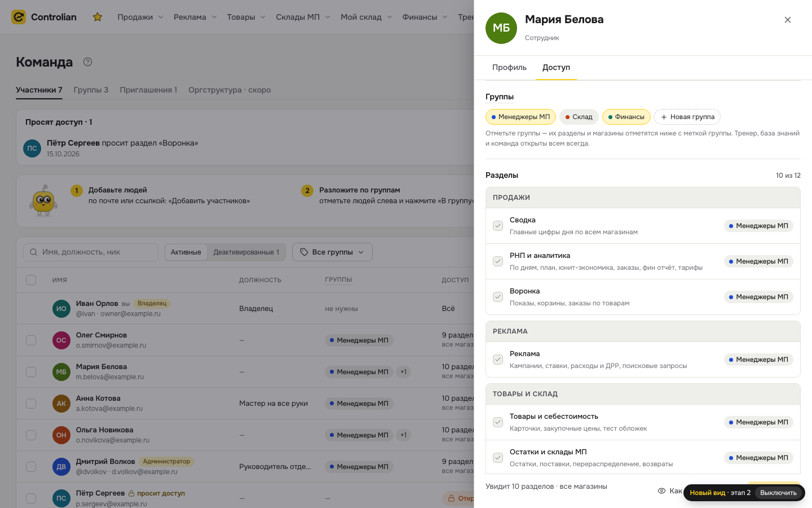Click Администратор badge beside Дмитрий Волков

click(x=166, y=462)
